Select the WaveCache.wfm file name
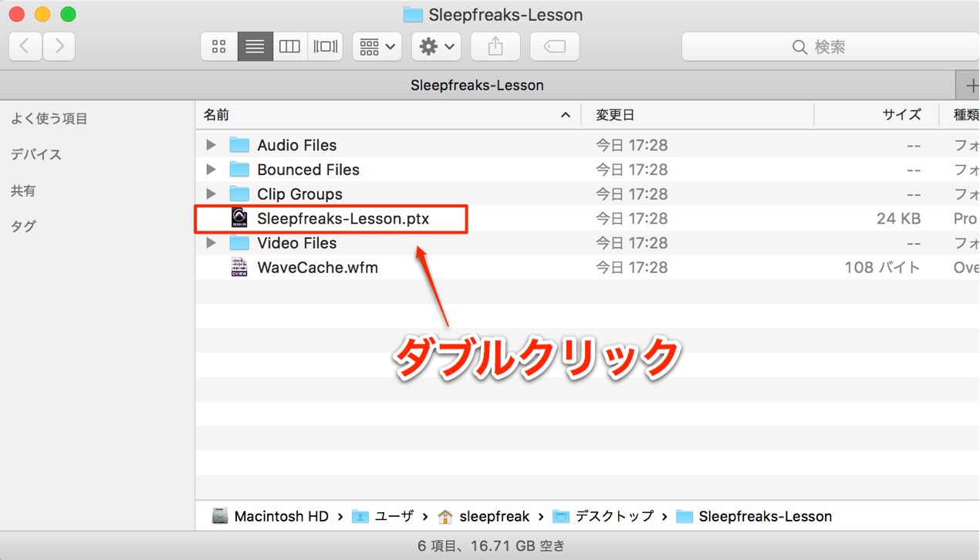The height and width of the screenshot is (560, 980). [318, 268]
